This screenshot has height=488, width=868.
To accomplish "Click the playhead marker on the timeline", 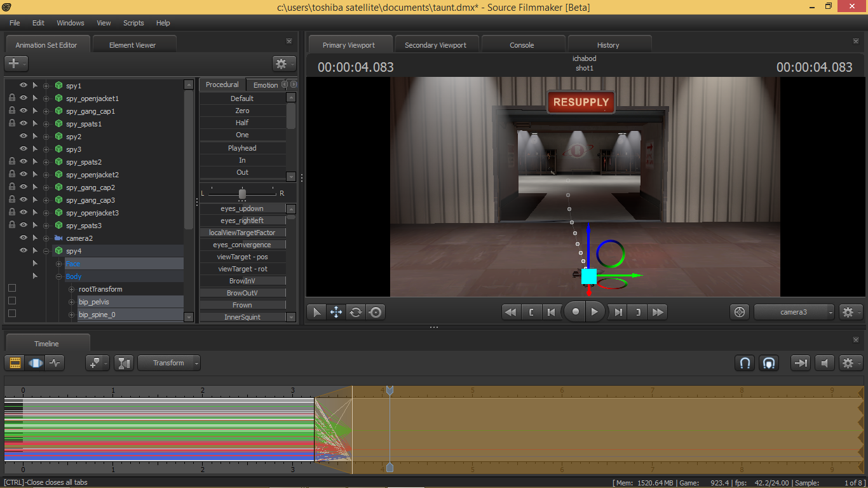I will click(x=390, y=390).
